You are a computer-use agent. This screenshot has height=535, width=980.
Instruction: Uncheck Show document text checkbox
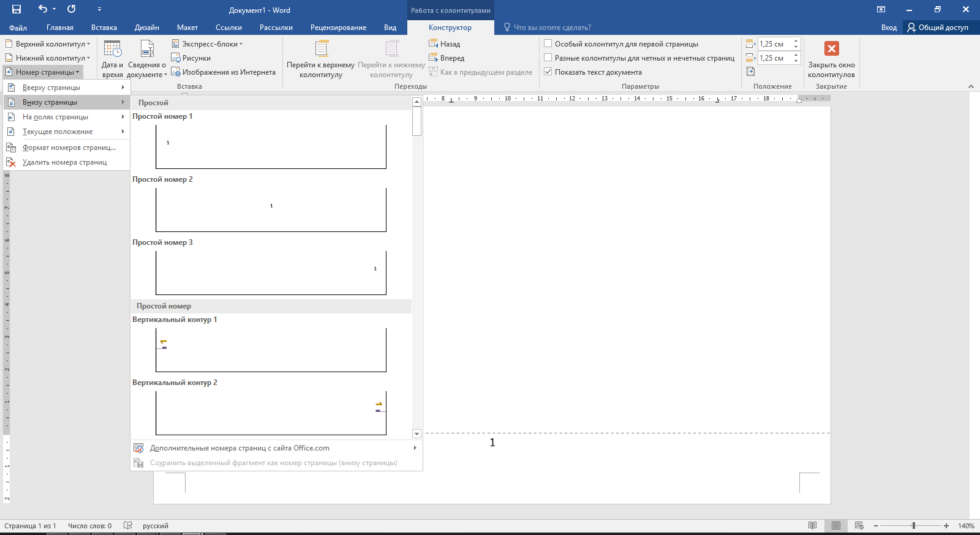click(x=548, y=72)
